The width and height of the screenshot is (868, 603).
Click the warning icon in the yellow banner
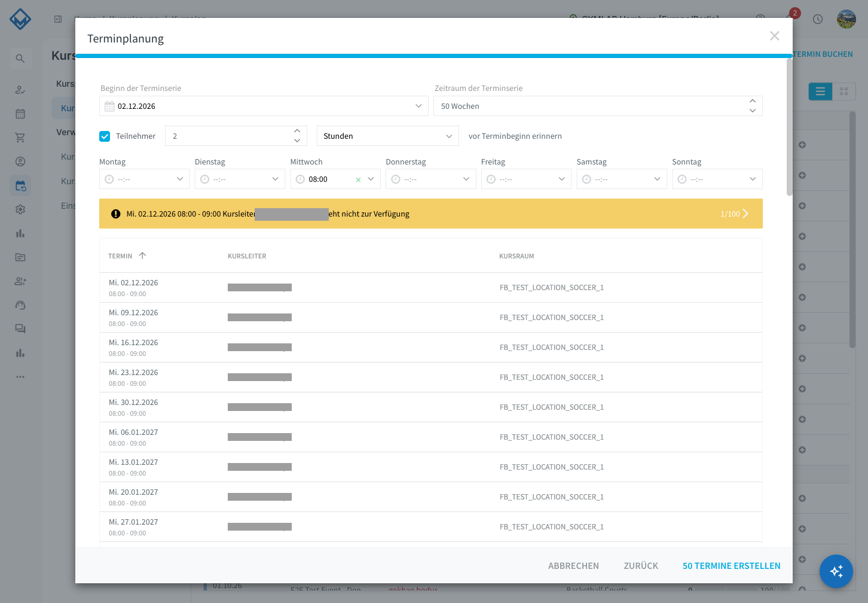116,214
